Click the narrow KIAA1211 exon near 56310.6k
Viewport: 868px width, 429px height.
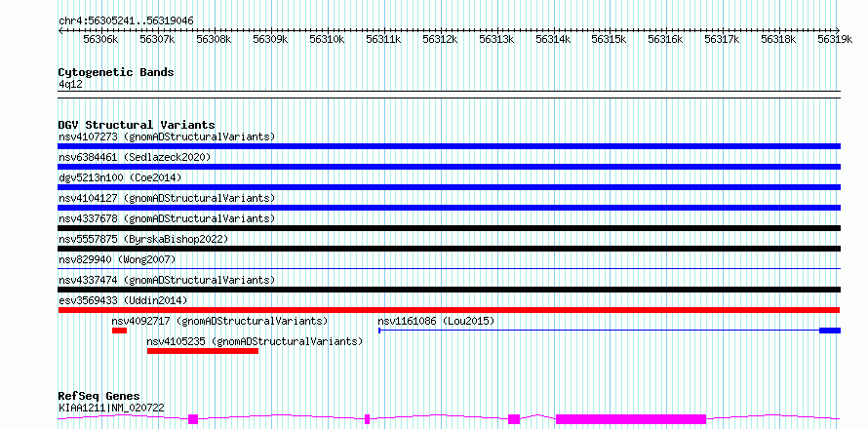pos(367,419)
